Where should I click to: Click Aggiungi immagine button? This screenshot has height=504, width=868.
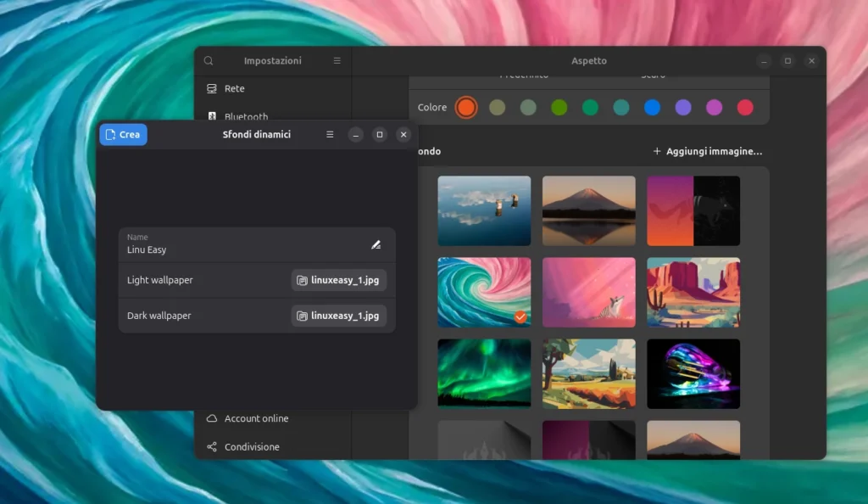(708, 152)
